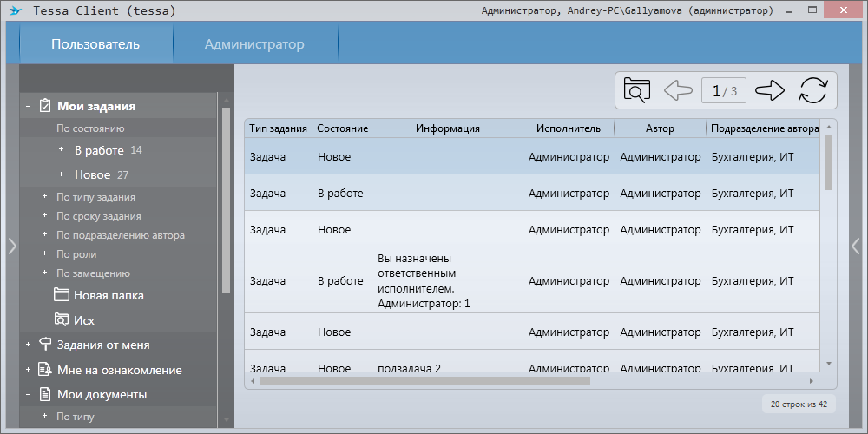868x434 pixels.
Task: Click the horizontal scrollbar of the table
Action: coord(425,380)
